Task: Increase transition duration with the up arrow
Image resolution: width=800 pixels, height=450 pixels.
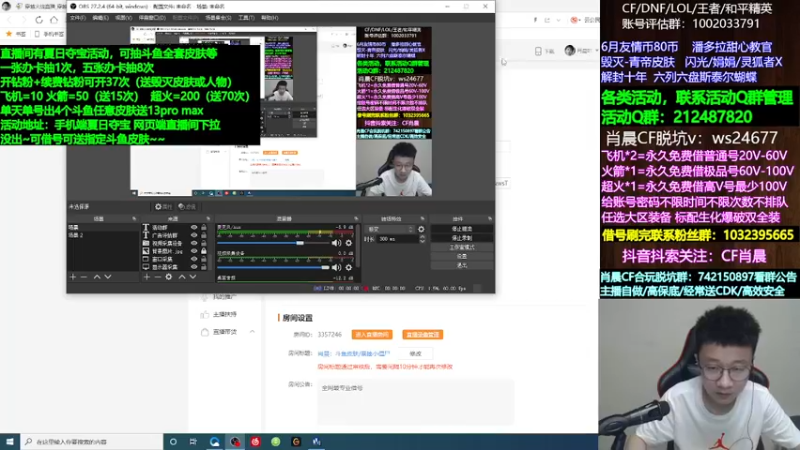Action: pos(422,237)
